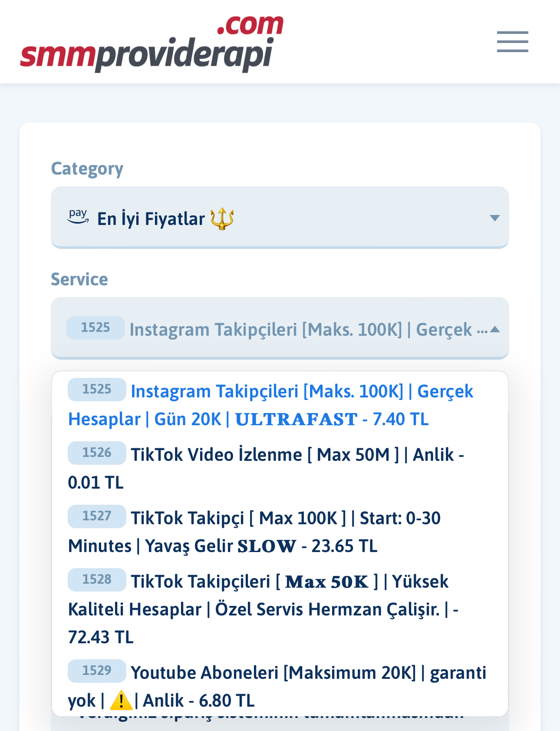560x731 pixels.
Task: Choose service 1529 Youtube Aboneleri option
Action: [x=280, y=686]
